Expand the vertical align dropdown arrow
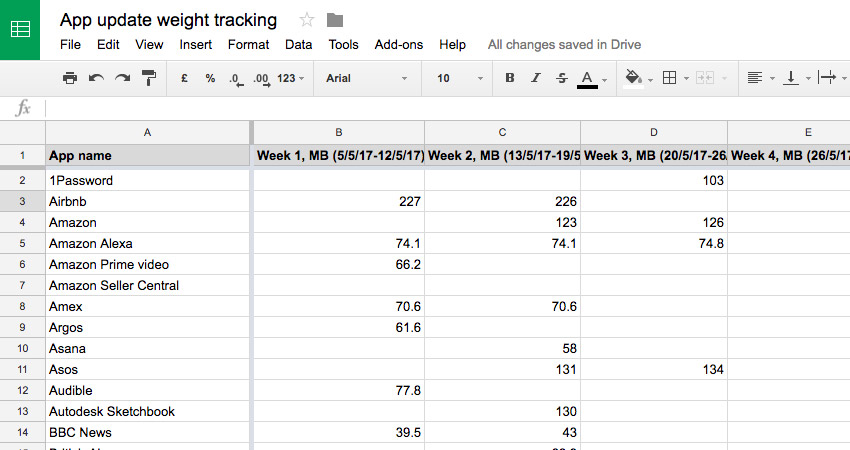Screen dimensions: 850x450 808,79
